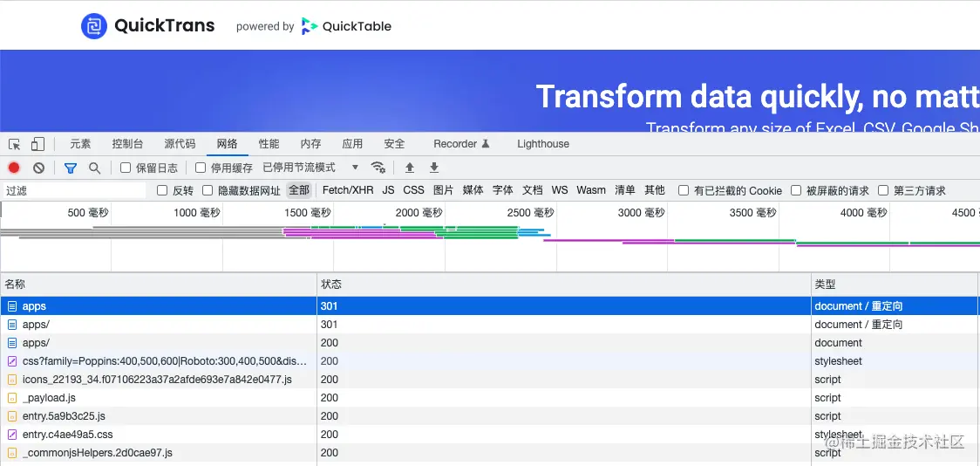Select the 网络 tab
This screenshot has height=466, width=980.
[228, 144]
